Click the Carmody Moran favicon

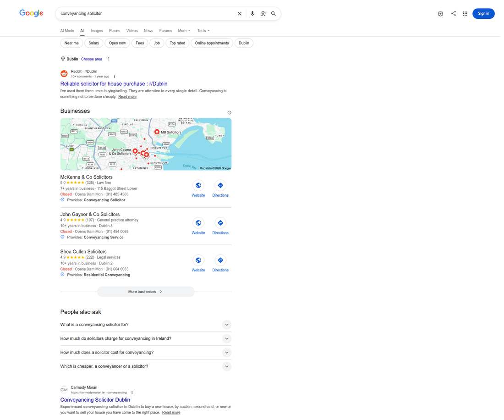point(64,390)
